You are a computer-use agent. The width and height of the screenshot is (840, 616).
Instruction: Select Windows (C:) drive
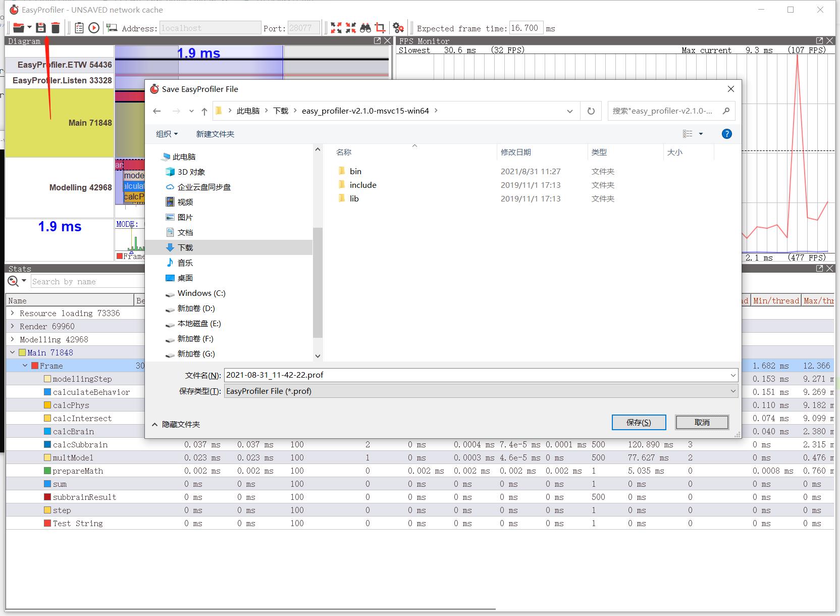tap(201, 293)
